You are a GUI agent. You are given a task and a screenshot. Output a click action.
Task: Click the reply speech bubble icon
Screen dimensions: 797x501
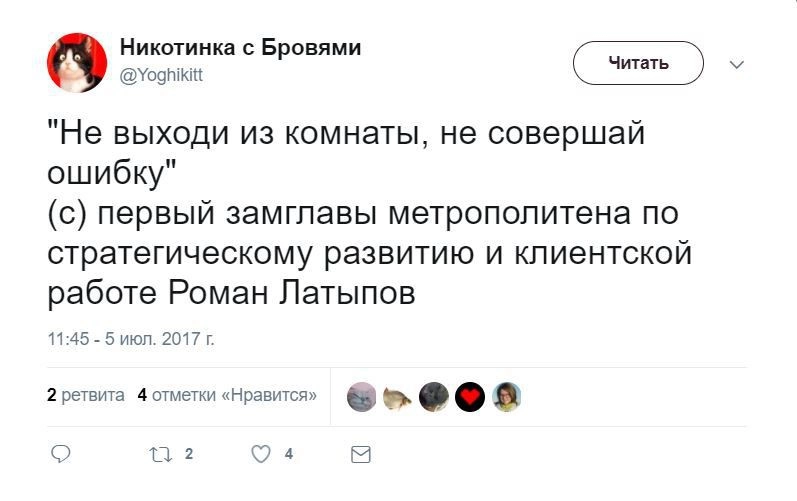(60, 454)
